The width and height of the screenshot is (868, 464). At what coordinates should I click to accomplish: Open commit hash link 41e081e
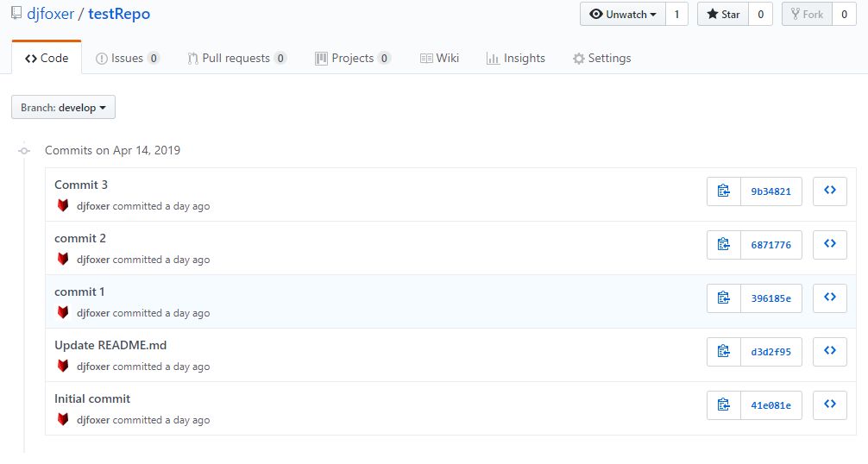tap(771, 405)
